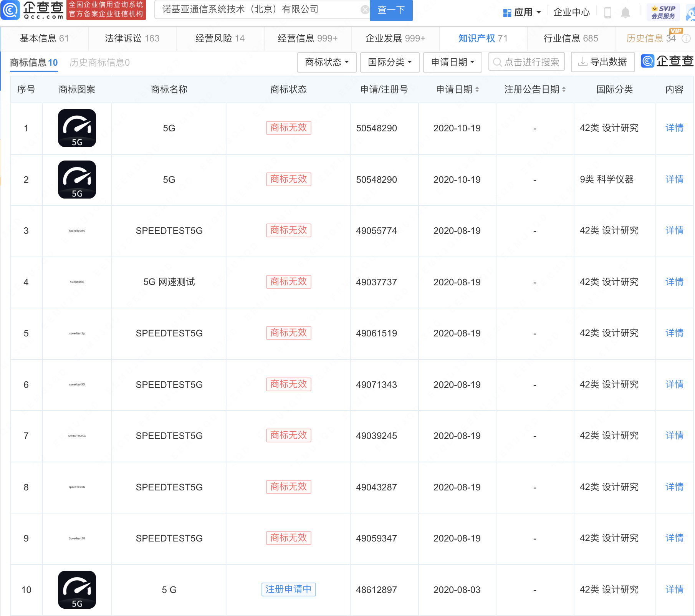Open 详情 for application 49061519
Image resolution: width=695 pixels, height=616 pixels.
coord(674,333)
